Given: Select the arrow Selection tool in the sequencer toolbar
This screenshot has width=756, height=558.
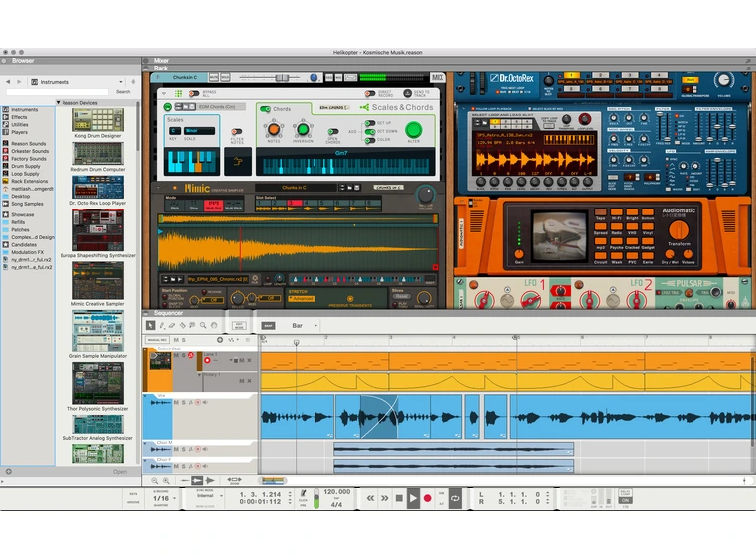Looking at the screenshot, I should (x=151, y=326).
